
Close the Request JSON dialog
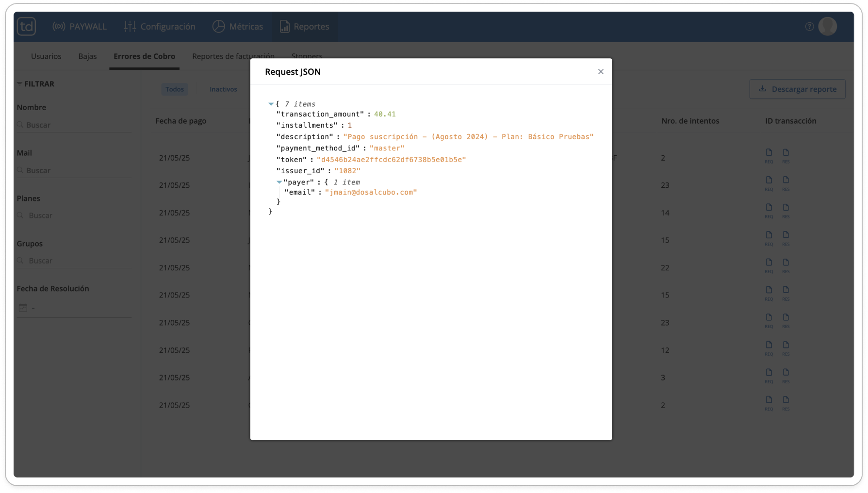point(601,72)
